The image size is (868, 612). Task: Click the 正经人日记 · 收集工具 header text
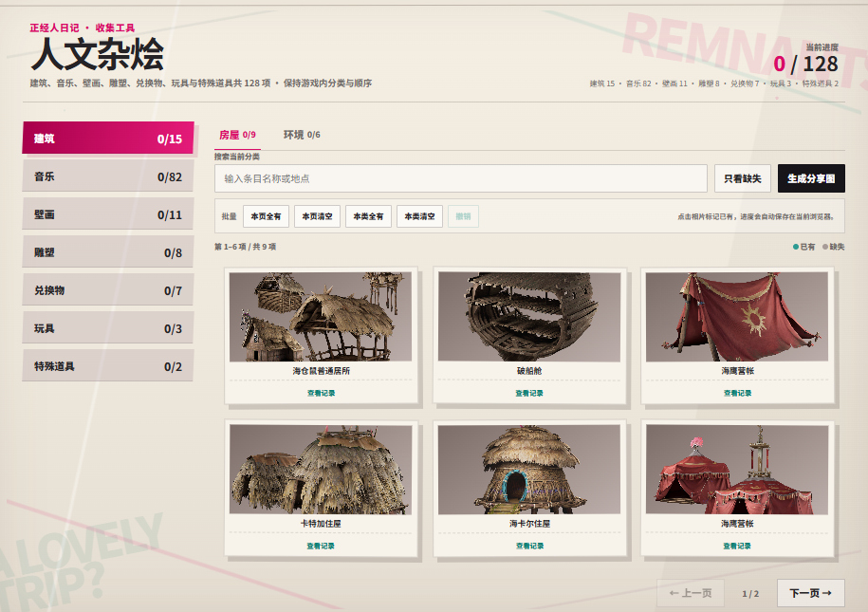tap(83, 28)
